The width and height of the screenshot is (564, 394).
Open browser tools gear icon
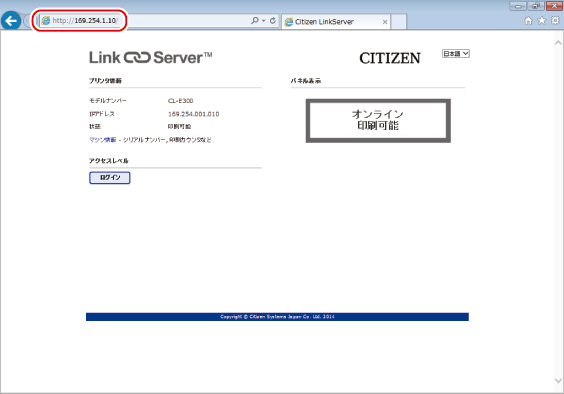(x=555, y=21)
